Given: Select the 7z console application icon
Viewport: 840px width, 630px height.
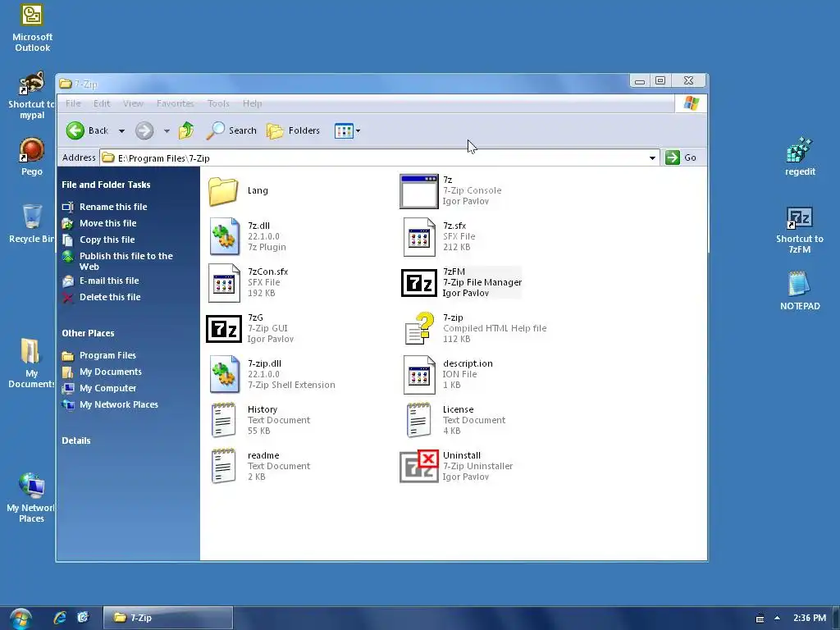Looking at the screenshot, I should (x=419, y=191).
